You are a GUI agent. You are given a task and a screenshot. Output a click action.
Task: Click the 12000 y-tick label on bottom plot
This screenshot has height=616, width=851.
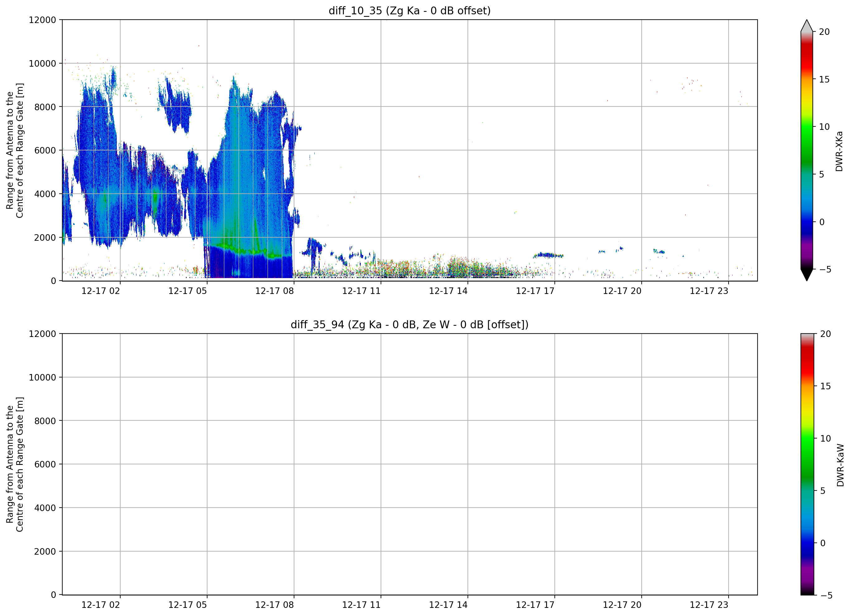(x=42, y=334)
